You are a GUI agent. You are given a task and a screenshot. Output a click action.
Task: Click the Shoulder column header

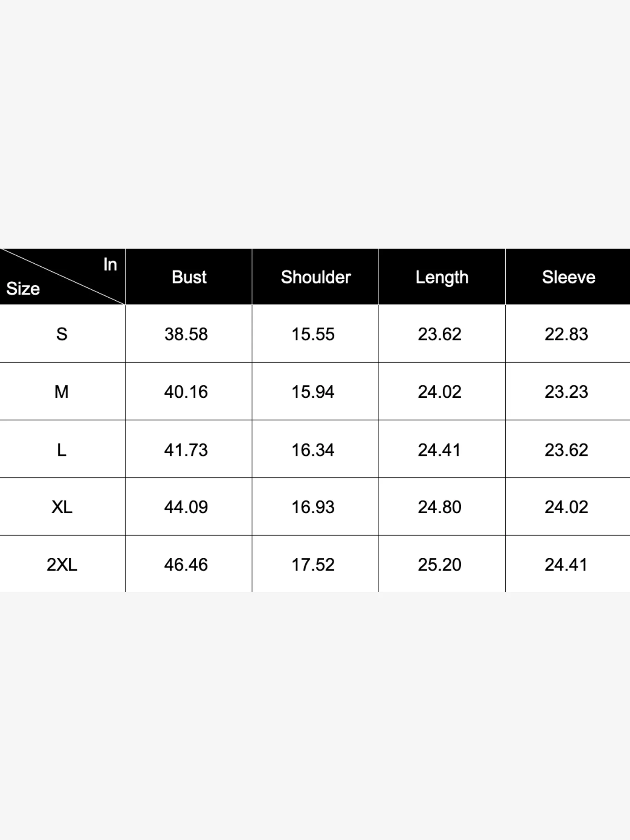pos(315,277)
